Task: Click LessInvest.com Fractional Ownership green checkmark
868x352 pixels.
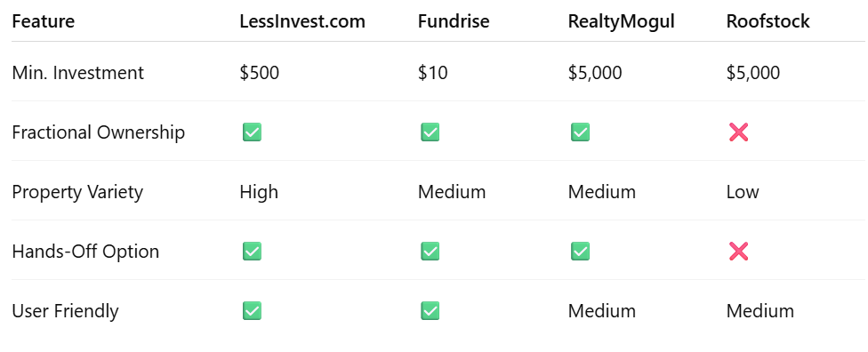Action: coord(252,132)
